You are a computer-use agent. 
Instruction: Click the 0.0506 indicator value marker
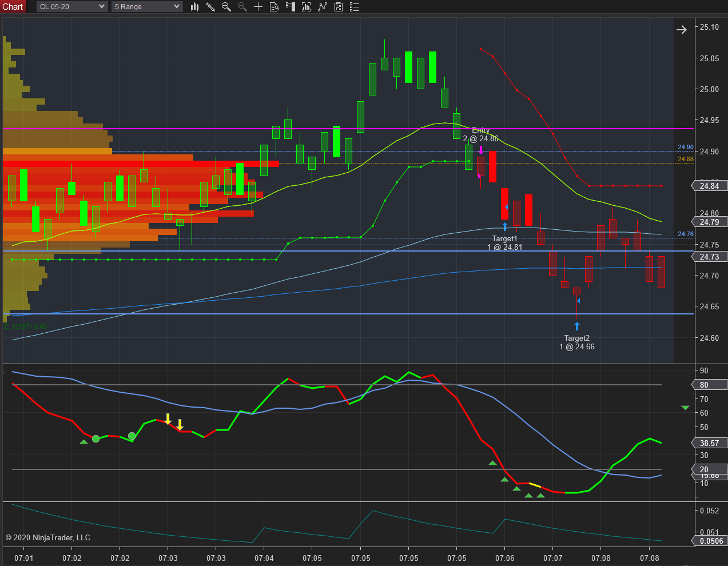(710, 541)
